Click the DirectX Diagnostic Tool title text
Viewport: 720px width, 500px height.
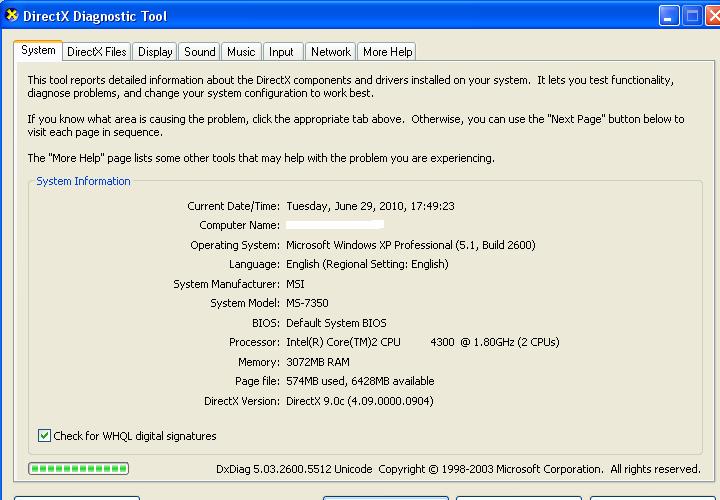tap(95, 16)
